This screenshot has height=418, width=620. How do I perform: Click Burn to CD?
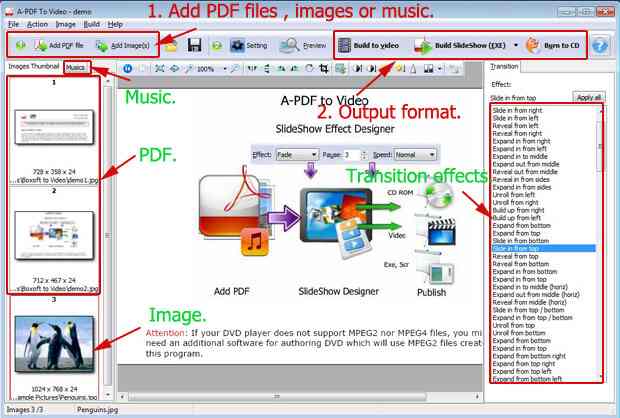click(x=552, y=45)
